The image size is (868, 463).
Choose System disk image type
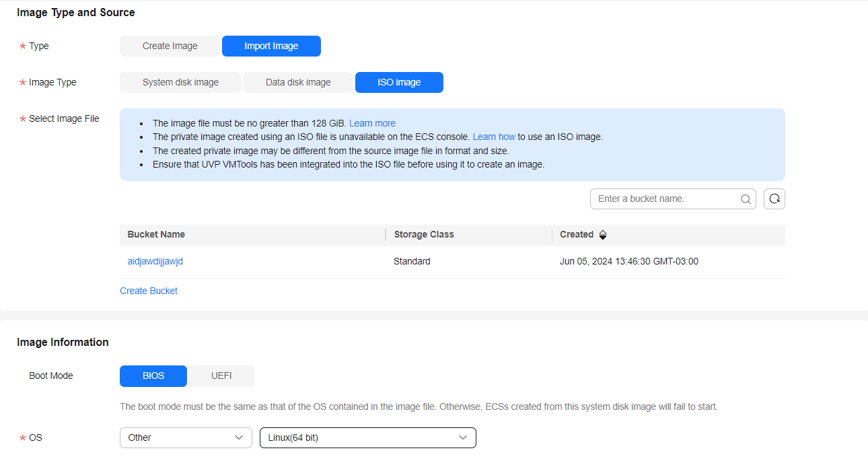(x=180, y=83)
